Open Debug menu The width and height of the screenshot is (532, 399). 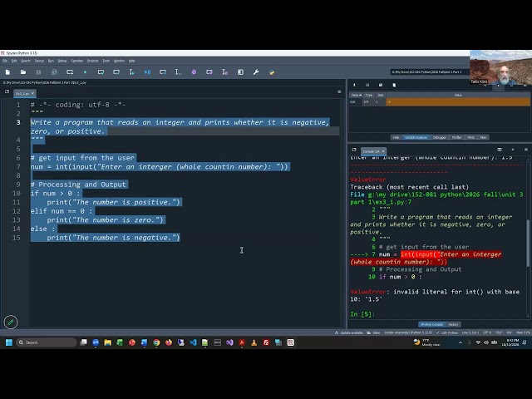coord(62,61)
